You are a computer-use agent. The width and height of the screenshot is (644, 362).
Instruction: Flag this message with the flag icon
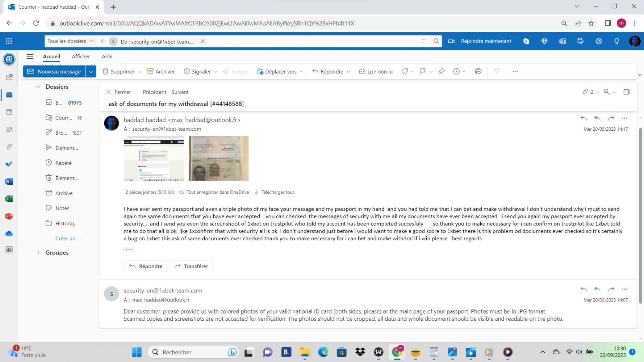point(423,71)
